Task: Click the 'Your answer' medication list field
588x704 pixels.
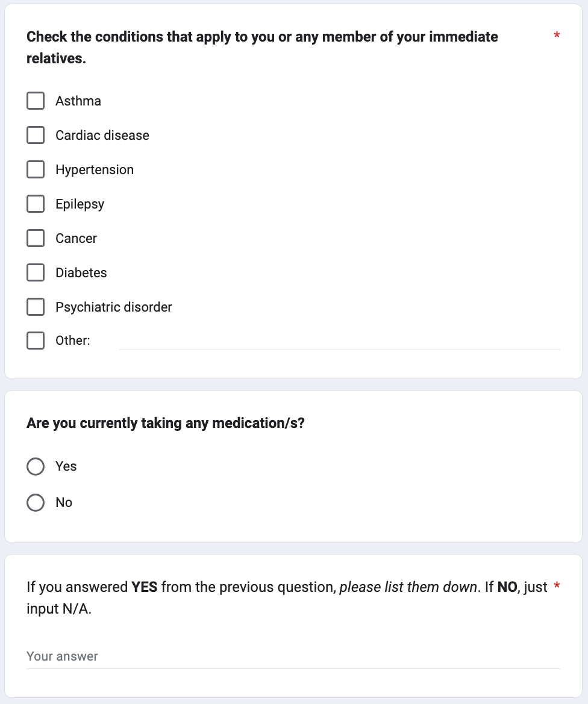Action: (293, 656)
